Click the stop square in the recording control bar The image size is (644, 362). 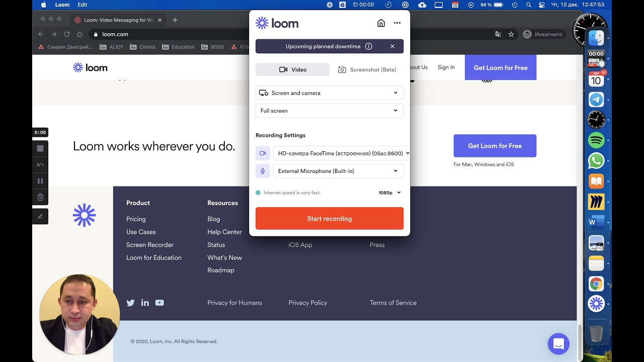pos(40,148)
